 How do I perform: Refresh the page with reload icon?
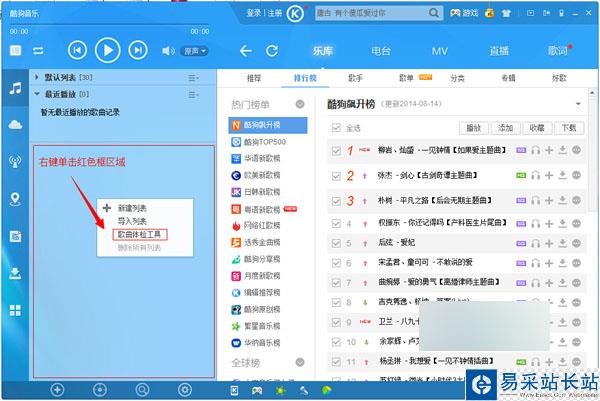[272, 51]
